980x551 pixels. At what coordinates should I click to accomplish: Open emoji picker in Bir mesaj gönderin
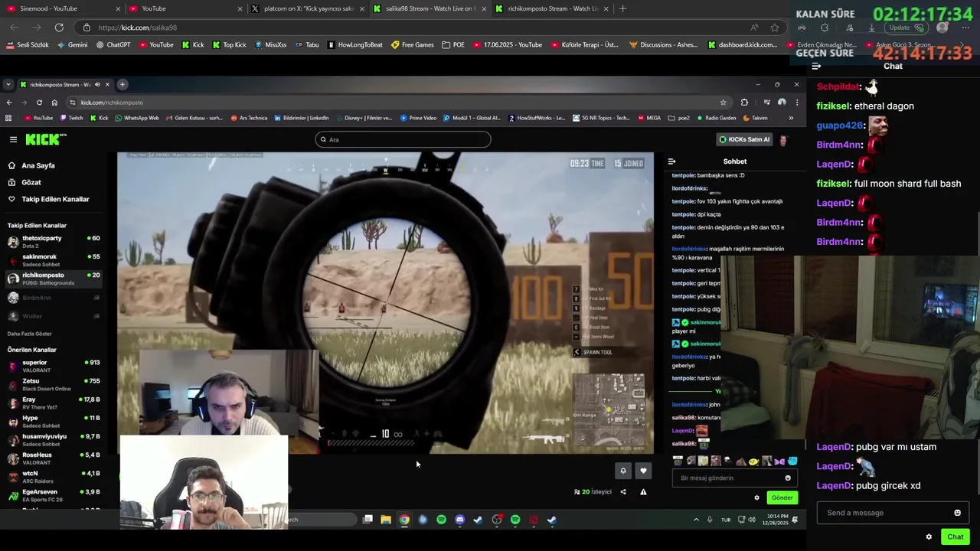coord(788,478)
